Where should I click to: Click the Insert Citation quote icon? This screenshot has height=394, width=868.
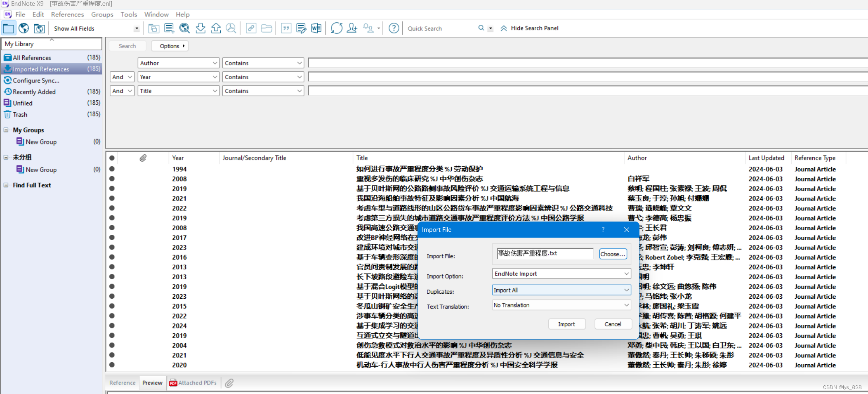tap(286, 28)
